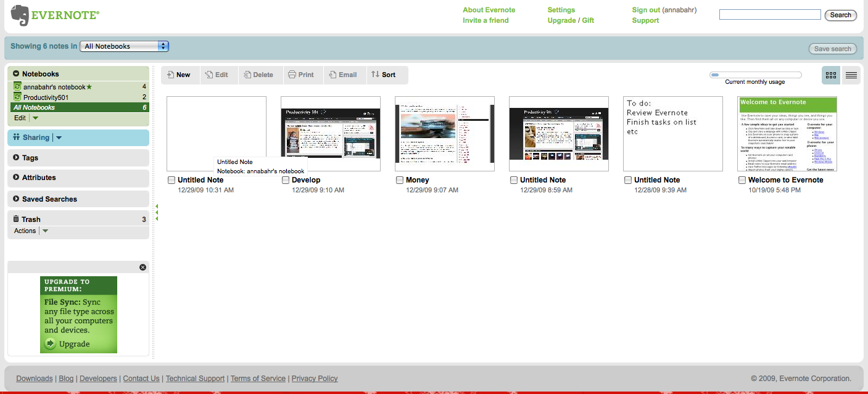Screen dimensions: 868x394
Task: Open the Technical Support footer link
Action: pos(195,379)
